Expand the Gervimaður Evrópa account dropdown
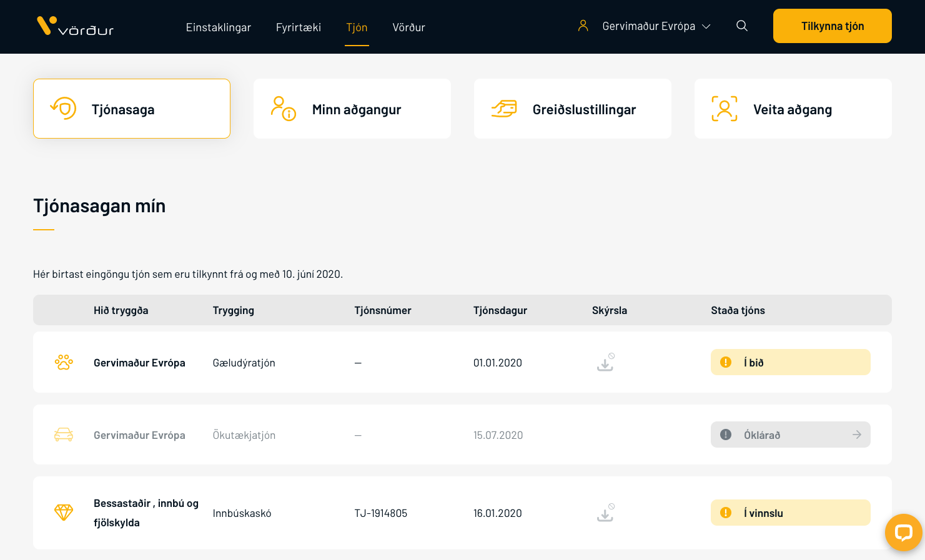Viewport: 925px width, 560px height. click(x=656, y=26)
